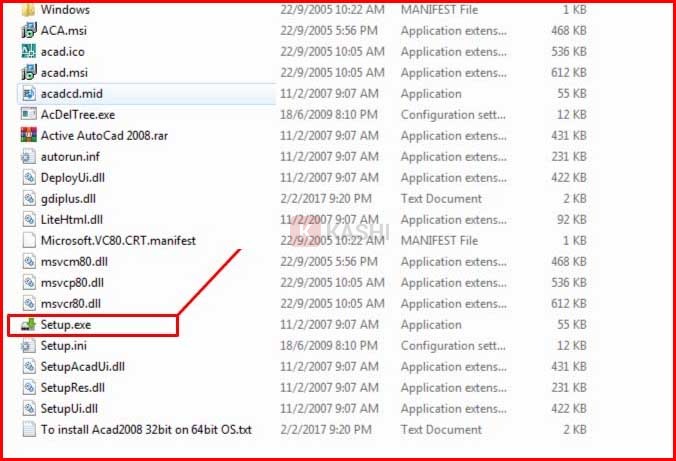Viewport: 676px width, 461px height.
Task: Select file name acadcd.mid
Action: point(72,94)
